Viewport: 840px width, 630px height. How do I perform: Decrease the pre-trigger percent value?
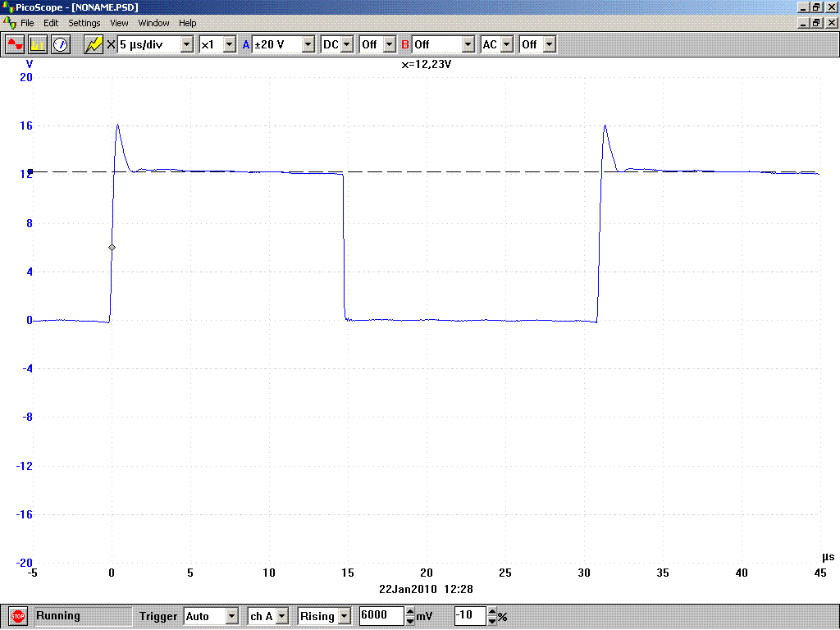coord(492,621)
